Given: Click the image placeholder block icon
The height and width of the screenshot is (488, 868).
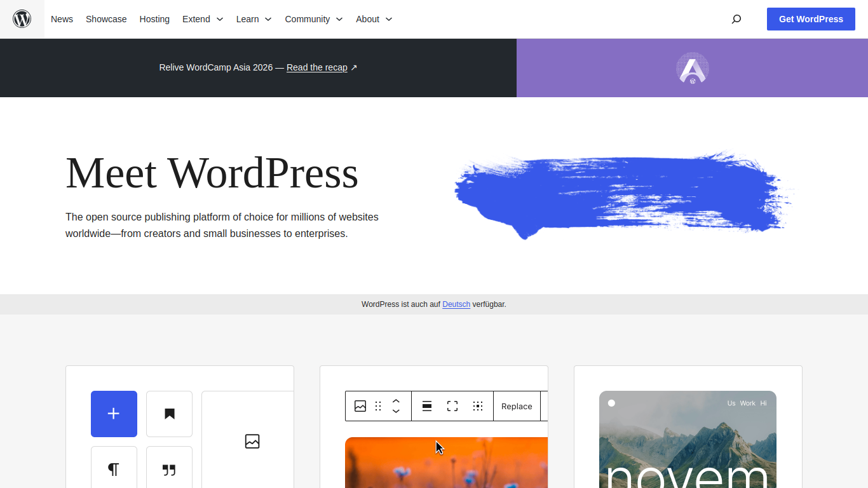Looking at the screenshot, I should point(252,441).
